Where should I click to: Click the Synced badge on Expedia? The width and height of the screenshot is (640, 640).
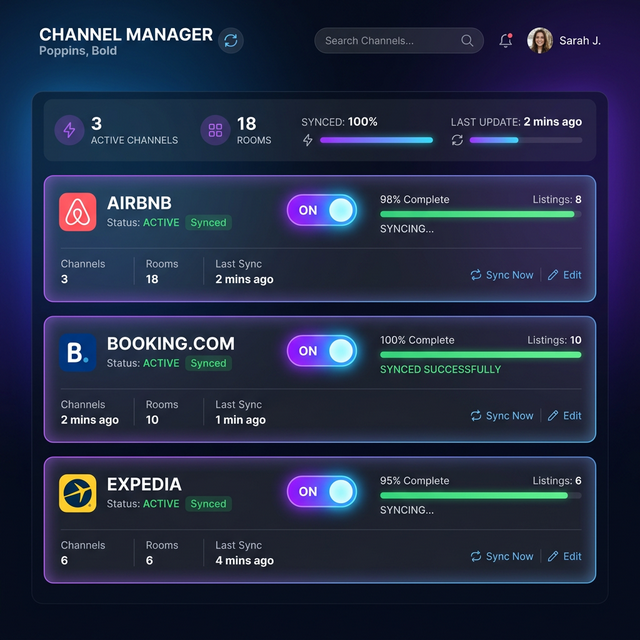pos(209,504)
